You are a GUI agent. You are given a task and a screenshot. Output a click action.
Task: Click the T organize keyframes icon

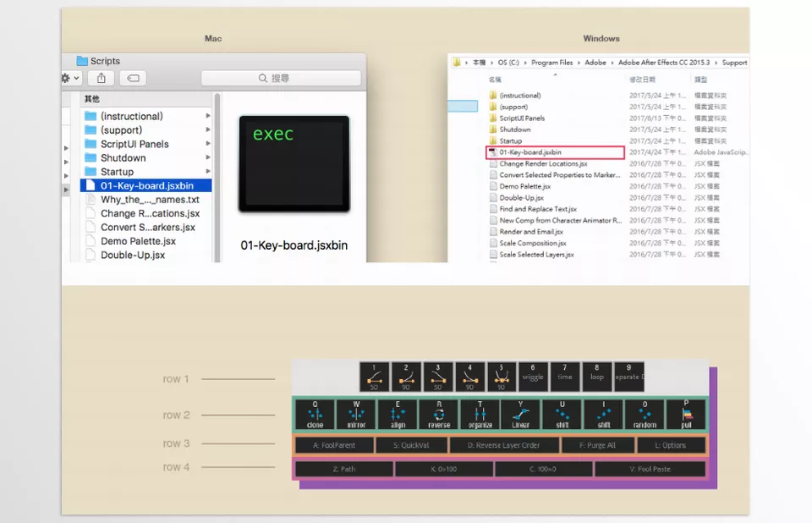pyautogui.click(x=480, y=414)
